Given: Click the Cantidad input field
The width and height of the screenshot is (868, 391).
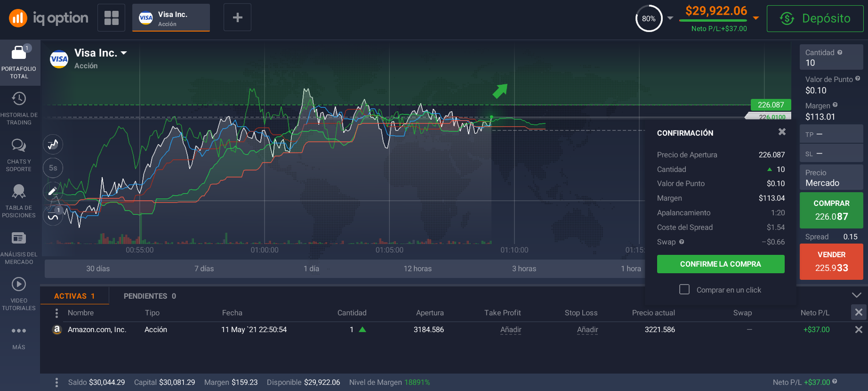Looking at the screenshot, I should (x=831, y=57).
